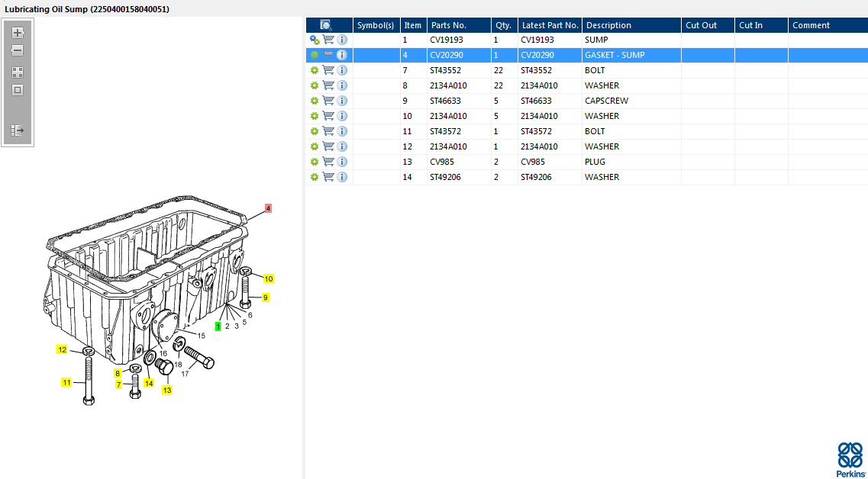The image size is (868, 479).
Task: Add CAPSCREW ST46633 to cart
Action: point(328,101)
